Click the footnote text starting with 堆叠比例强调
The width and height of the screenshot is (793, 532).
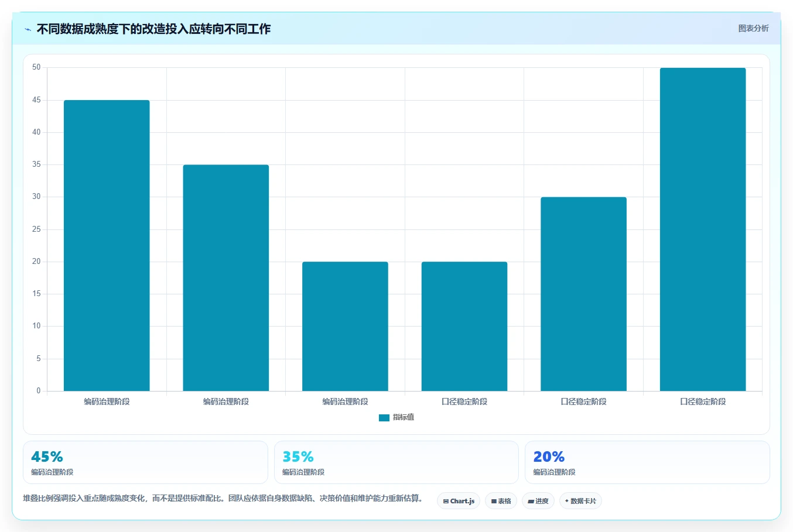[223, 499]
